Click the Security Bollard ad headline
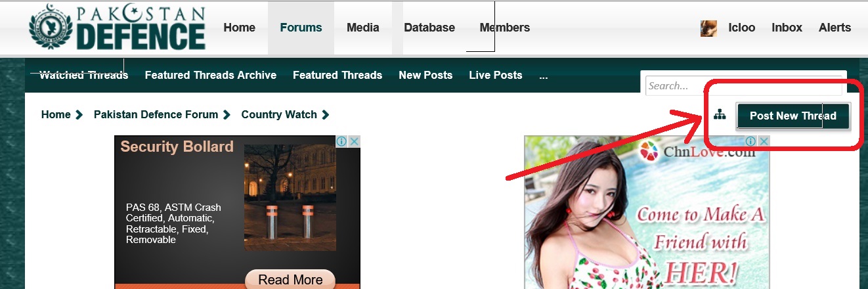Viewport: 868px width, 289px height. pyautogui.click(x=177, y=146)
